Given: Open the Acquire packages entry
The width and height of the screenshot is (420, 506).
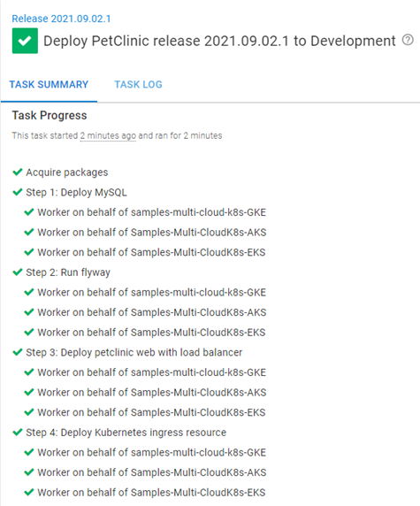Looking at the screenshot, I should [67, 172].
